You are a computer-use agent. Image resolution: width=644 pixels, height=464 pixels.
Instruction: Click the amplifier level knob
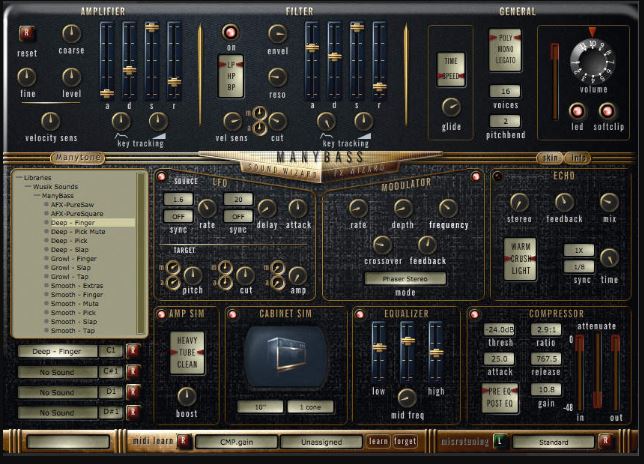(71, 77)
